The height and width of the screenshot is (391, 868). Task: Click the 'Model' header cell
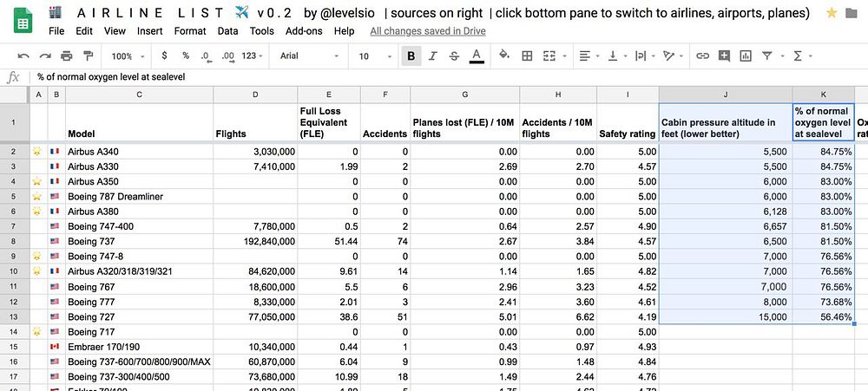click(140, 122)
